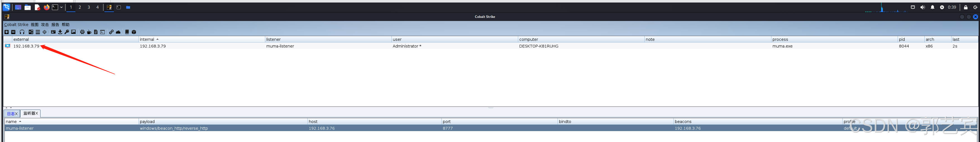The height and width of the screenshot is (142, 980).
Task: Click the clock showing 0:39
Action: coord(952,7)
